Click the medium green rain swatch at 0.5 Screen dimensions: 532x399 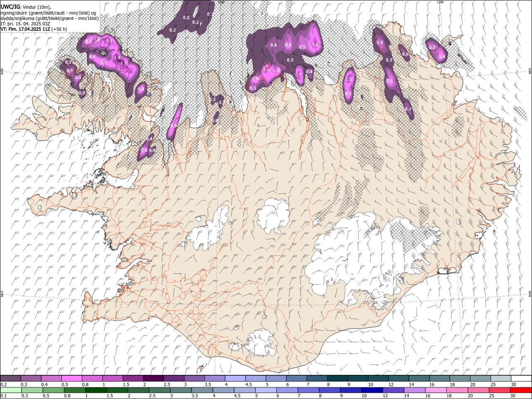pyautogui.click(x=53, y=390)
